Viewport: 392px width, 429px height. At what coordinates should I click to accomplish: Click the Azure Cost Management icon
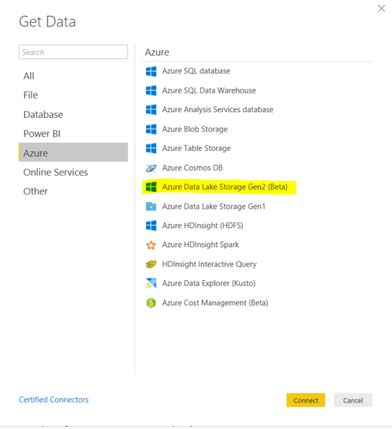(x=151, y=303)
